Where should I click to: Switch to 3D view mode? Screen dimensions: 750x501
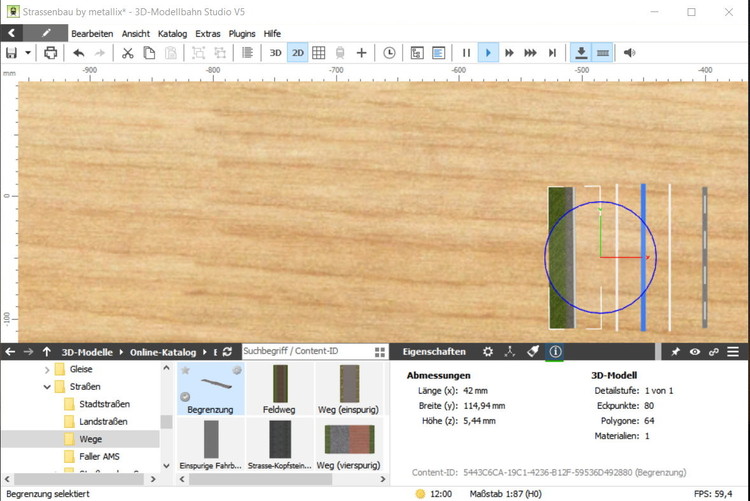(275, 53)
